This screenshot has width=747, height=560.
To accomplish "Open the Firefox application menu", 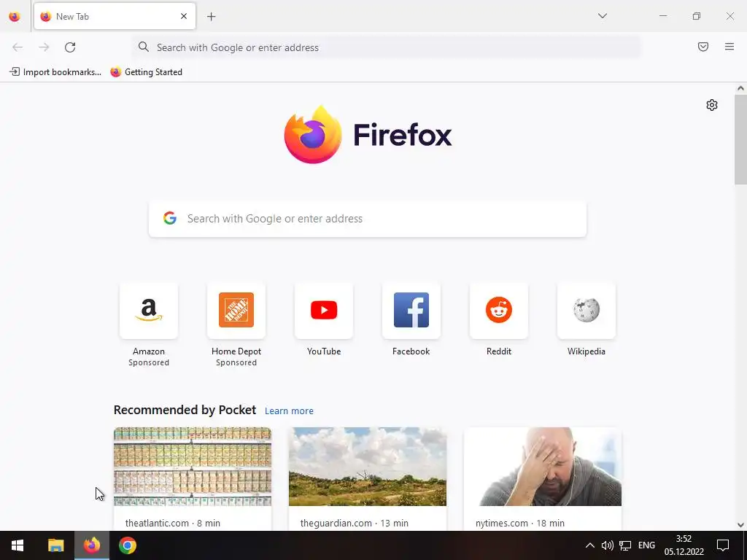I will point(729,47).
